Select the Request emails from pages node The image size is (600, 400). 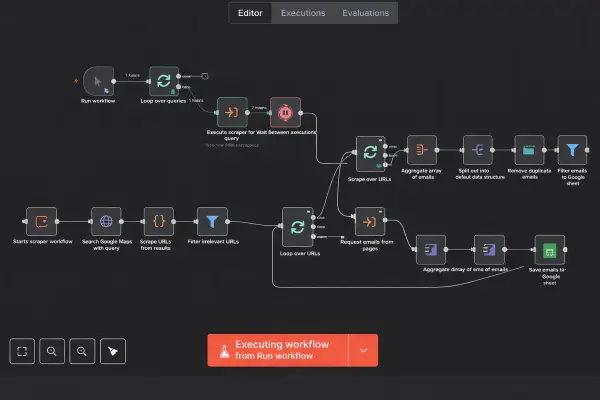point(367,222)
